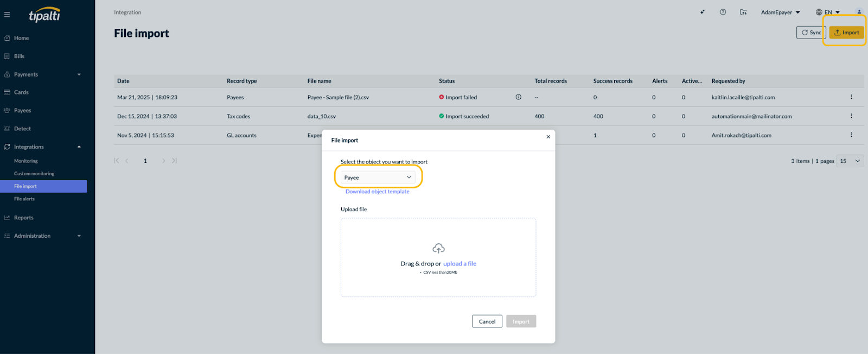
Task: Click the Record type column header
Action: click(242, 81)
